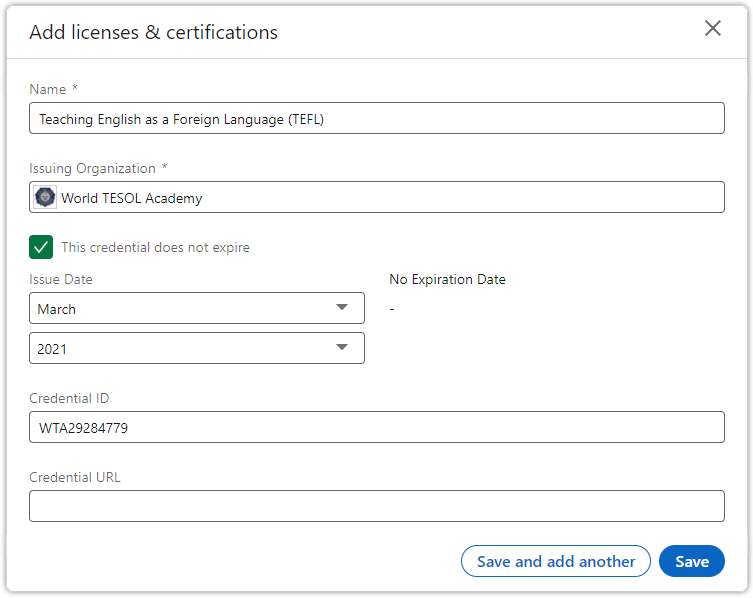
Task: Click the blue Save button
Action: point(692,561)
